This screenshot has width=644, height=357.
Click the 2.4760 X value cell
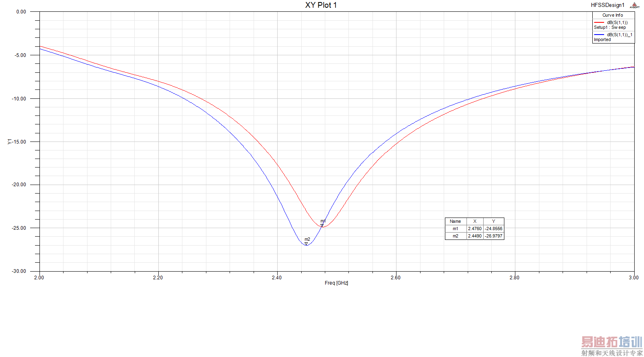click(475, 229)
